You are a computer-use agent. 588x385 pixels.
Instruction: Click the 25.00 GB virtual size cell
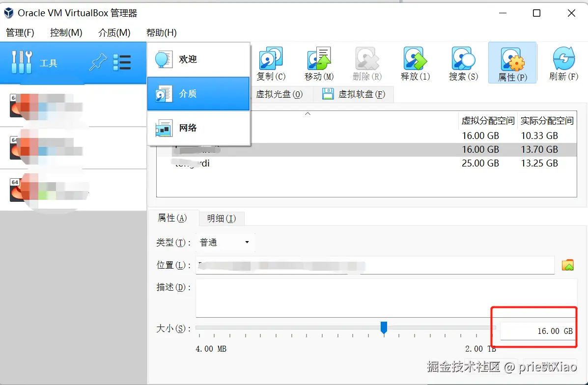(x=480, y=164)
